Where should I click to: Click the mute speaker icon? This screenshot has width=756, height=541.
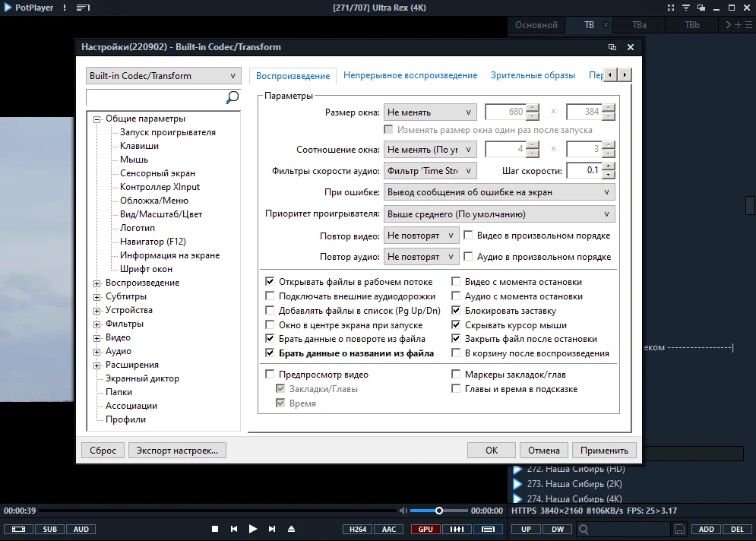click(x=403, y=511)
